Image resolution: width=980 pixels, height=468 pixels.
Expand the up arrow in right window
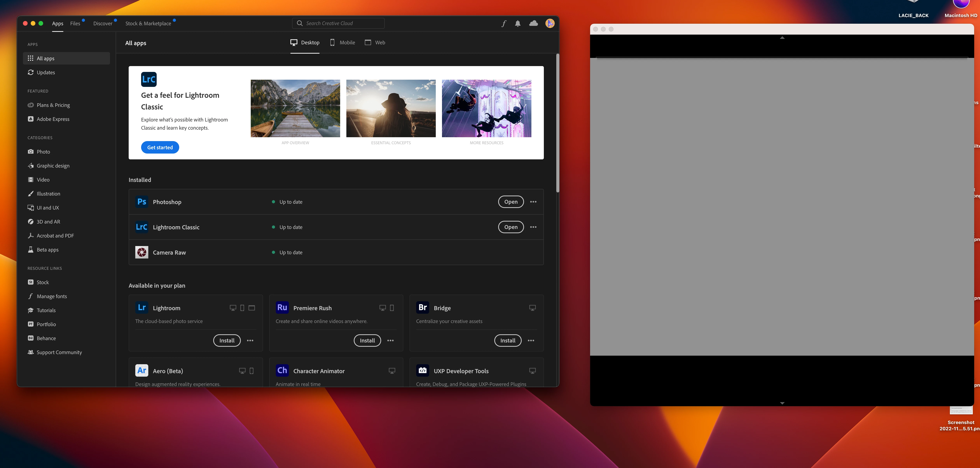click(x=782, y=38)
